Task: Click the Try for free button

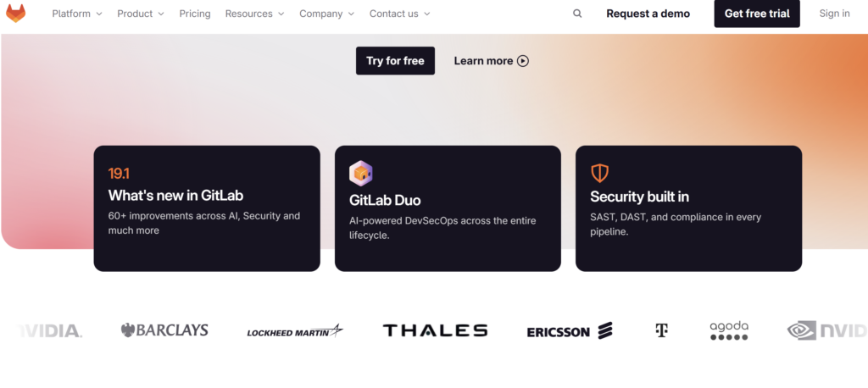Action: (x=395, y=61)
